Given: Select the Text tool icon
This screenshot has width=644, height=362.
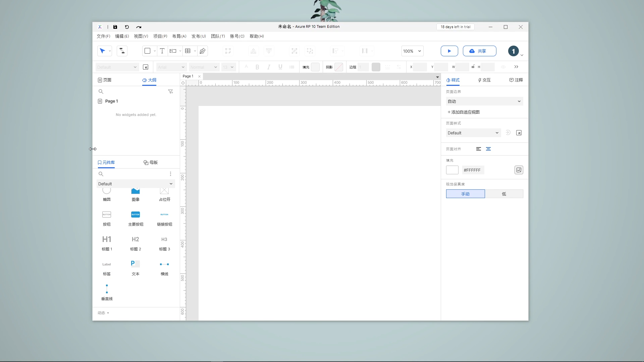Looking at the screenshot, I should pyautogui.click(x=162, y=51).
